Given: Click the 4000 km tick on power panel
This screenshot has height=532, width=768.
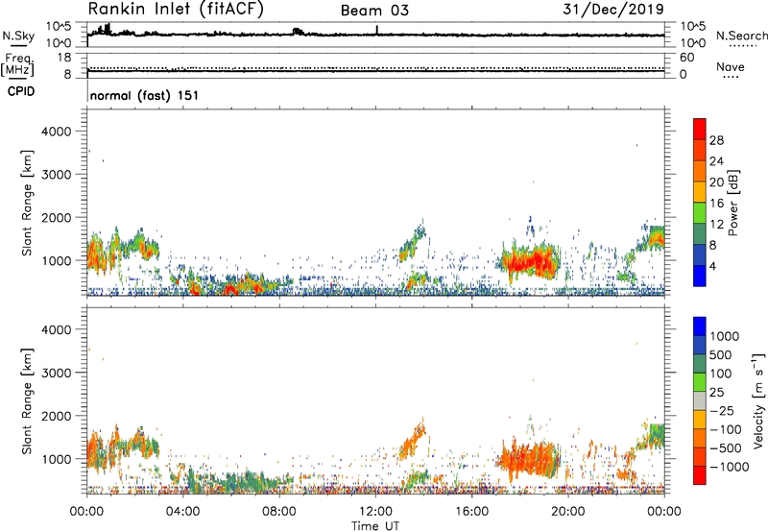Looking at the screenshot, I should point(56,132).
